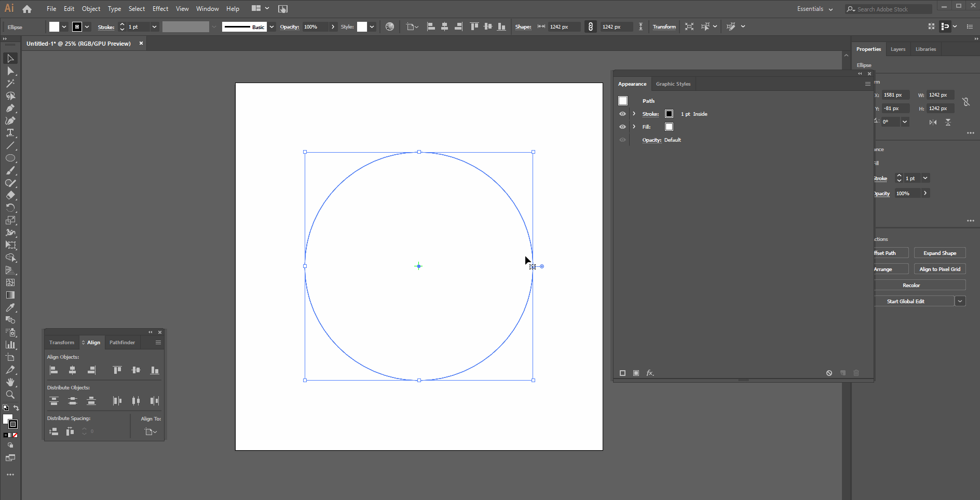The width and height of the screenshot is (980, 500).
Task: Select the Zoom tool
Action: coord(10,395)
